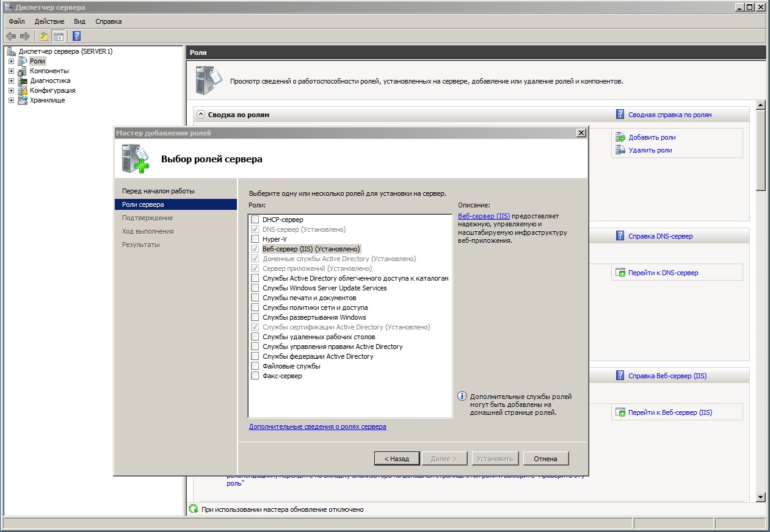Click the Роли header server icon
The height and width of the screenshot is (532, 770).
click(x=208, y=80)
